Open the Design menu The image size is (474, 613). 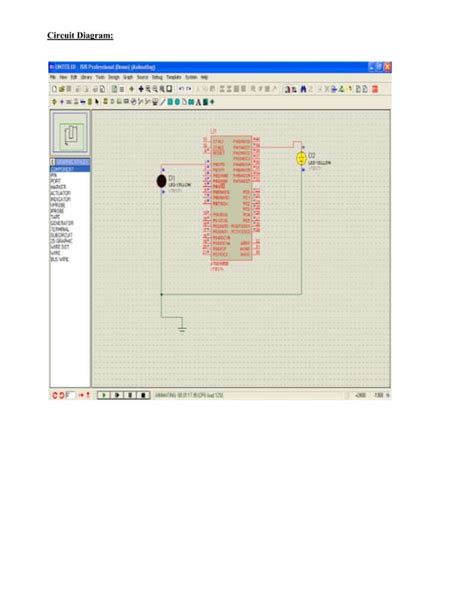[114, 77]
